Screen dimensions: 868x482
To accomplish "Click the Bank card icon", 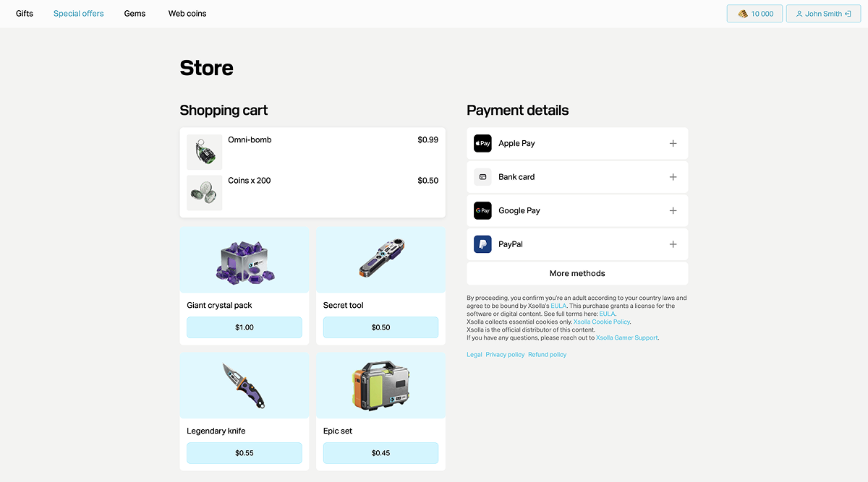I will click(482, 177).
